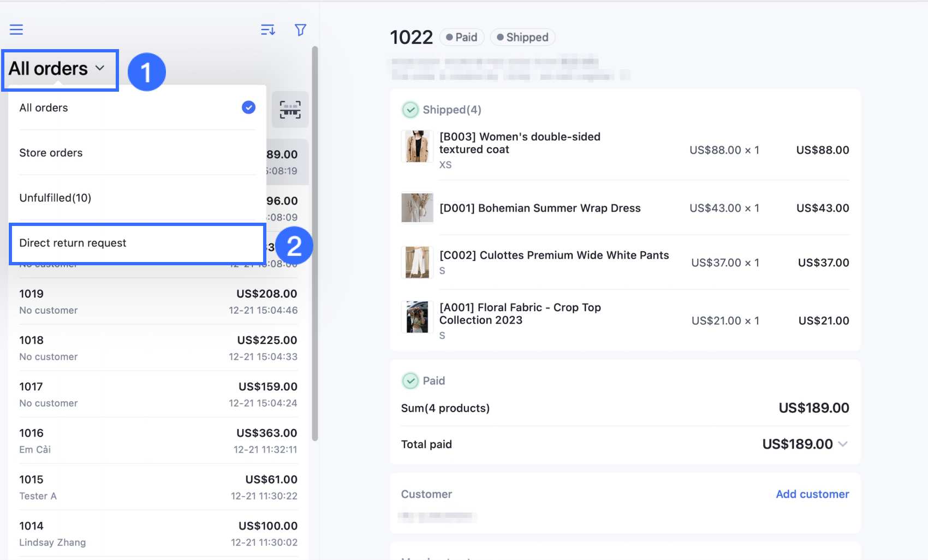Expand the Total paid details chevron
928x560 pixels.
843,444
